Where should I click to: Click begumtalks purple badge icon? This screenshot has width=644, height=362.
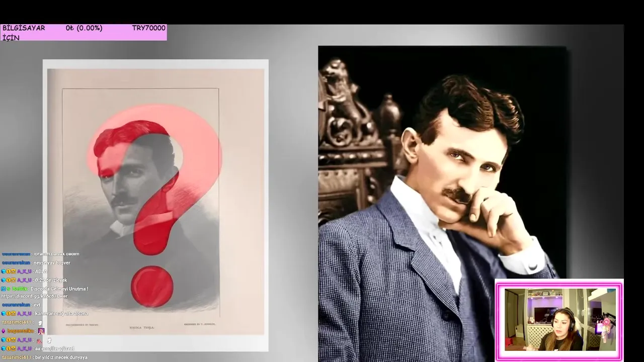(x=3, y=331)
